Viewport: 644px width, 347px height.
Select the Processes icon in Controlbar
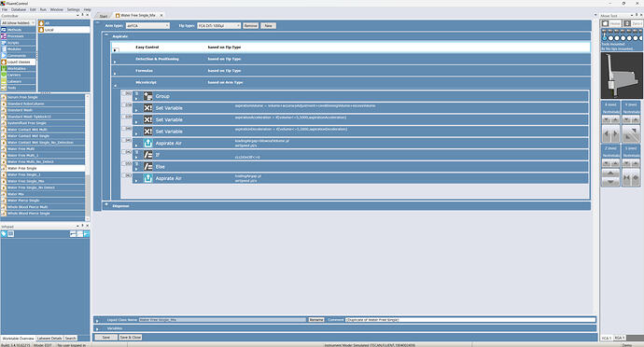4,36
